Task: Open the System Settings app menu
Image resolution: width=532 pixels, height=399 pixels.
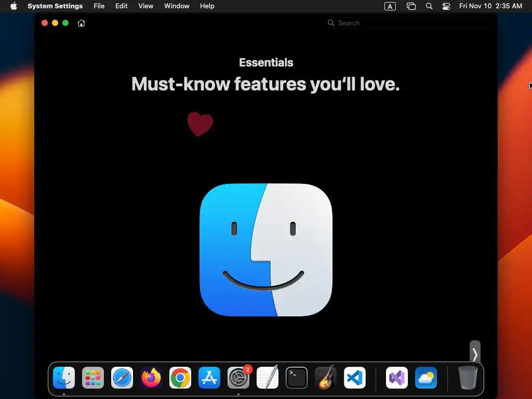Action: 55,6
